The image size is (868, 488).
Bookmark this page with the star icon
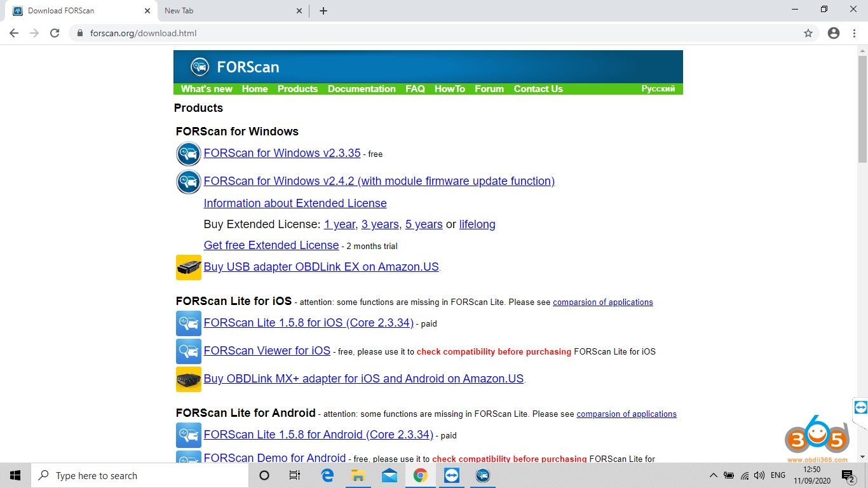808,33
